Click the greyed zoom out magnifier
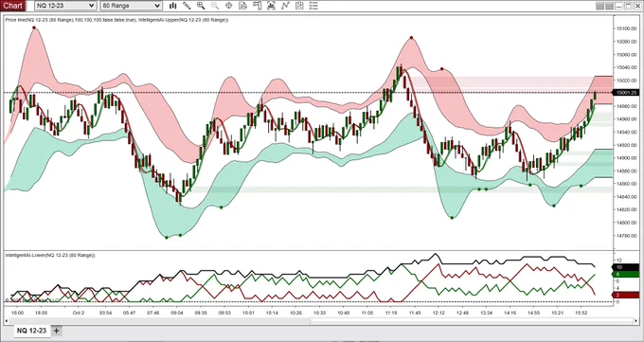The width and height of the screenshot is (644, 342). pos(215,6)
